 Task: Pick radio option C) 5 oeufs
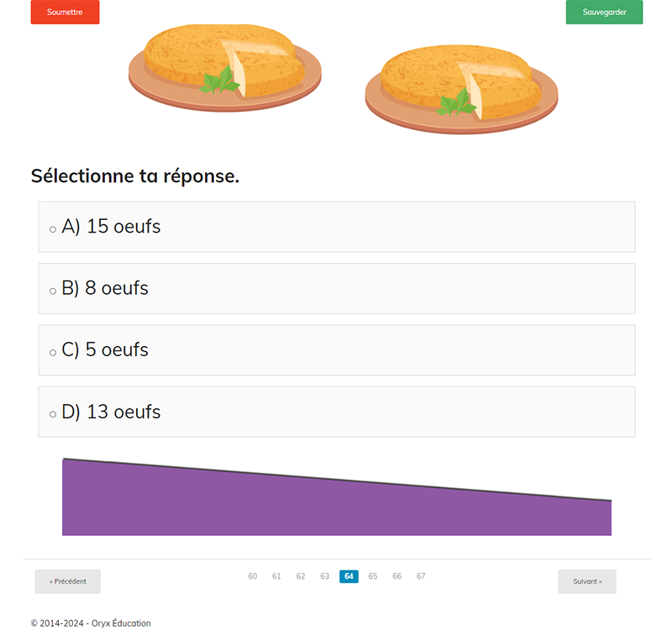pos(53,352)
